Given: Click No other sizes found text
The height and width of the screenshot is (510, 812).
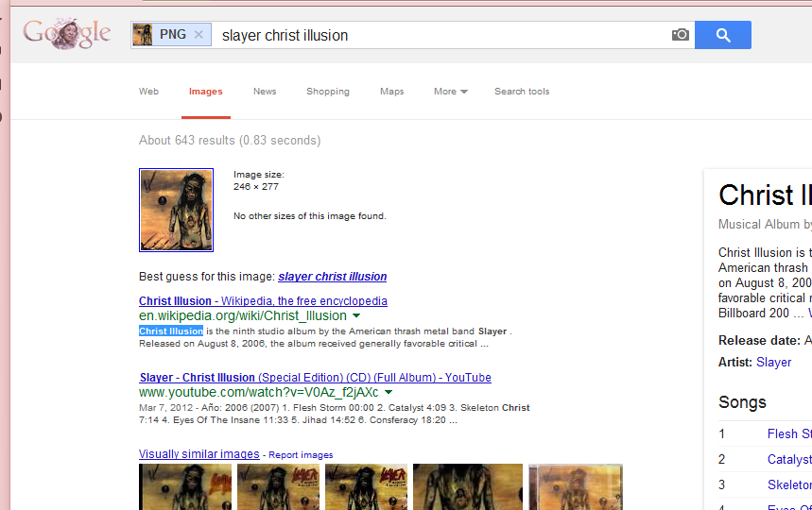Looking at the screenshot, I should click(310, 216).
